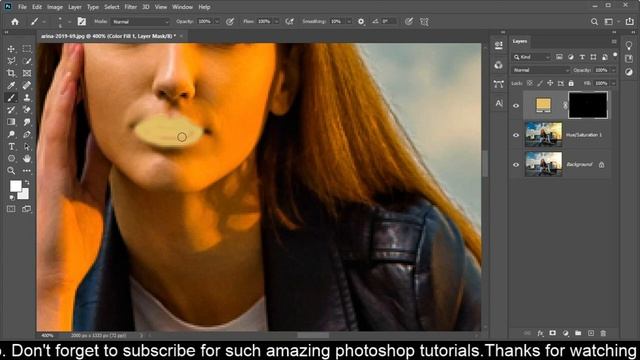Open the Edit Toolbar three-dots menu
This screenshot has width=640, height=360.
click(27, 171)
